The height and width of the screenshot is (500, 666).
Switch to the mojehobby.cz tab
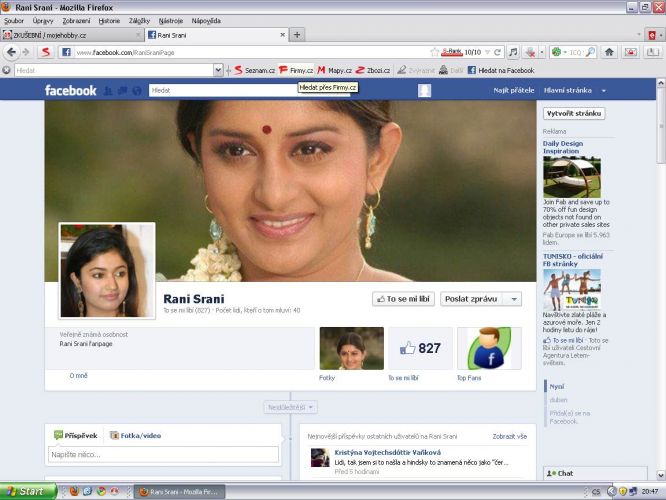point(71,35)
